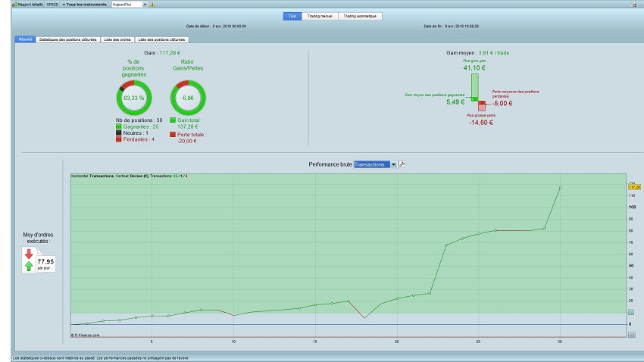The height and width of the screenshot is (362, 644).
Task: Click the upper threshold handle on chart axis
Action: [631, 312]
